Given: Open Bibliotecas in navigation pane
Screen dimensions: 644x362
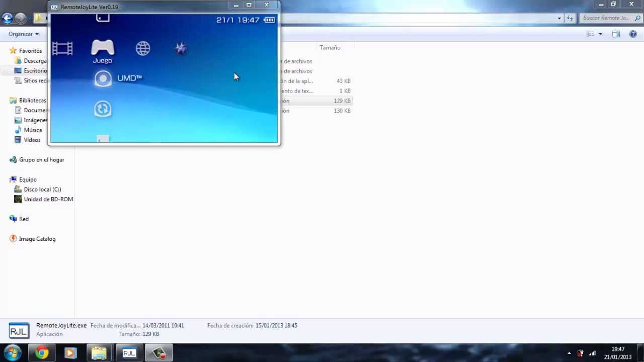Looking at the screenshot, I should (x=32, y=101).
